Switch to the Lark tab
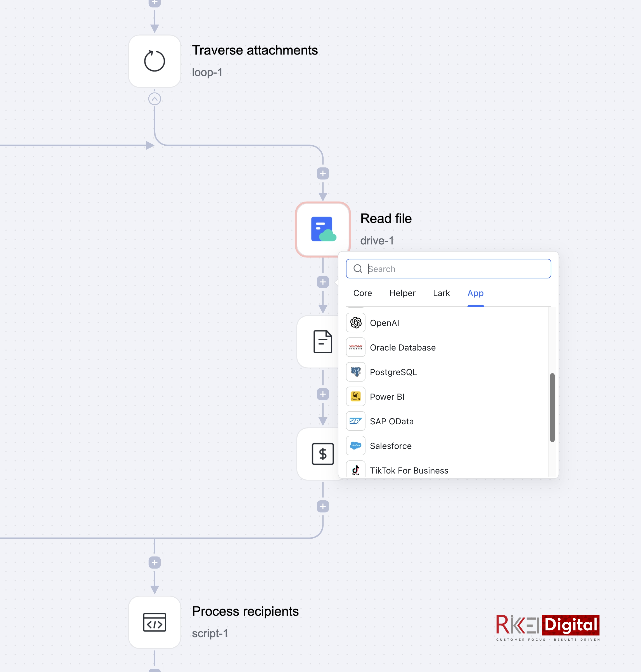Viewport: 641px width, 672px height. pos(441,293)
